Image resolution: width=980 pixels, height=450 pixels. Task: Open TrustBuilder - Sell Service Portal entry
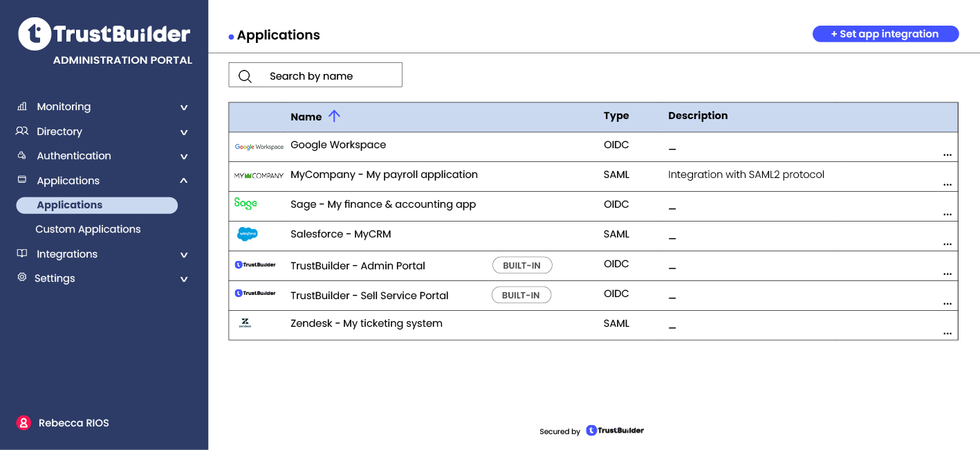point(369,296)
